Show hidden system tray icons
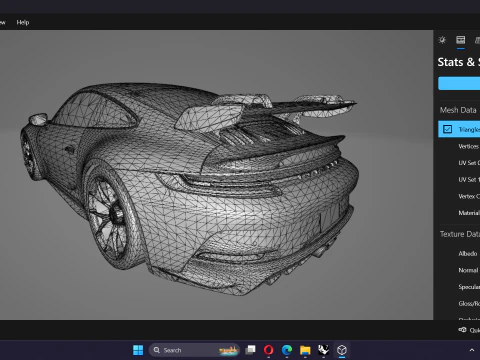The width and height of the screenshot is (480, 360). [472, 350]
